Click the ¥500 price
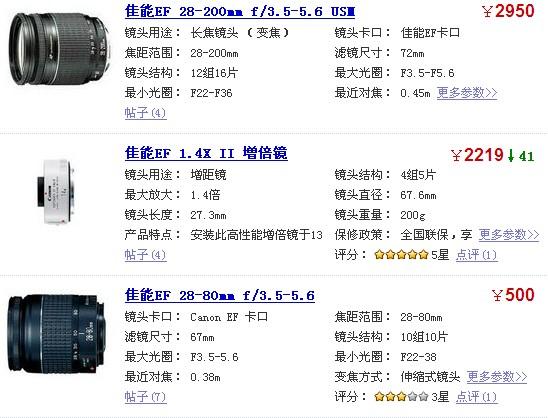 point(513,295)
